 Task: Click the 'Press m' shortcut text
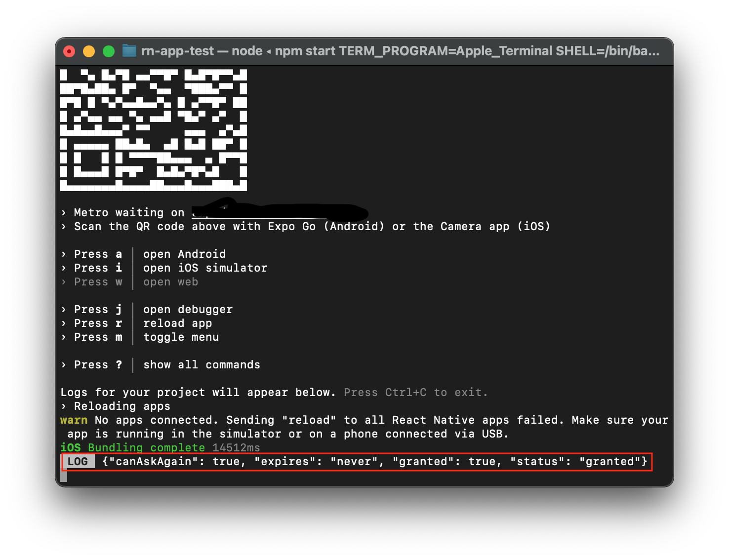(x=98, y=337)
